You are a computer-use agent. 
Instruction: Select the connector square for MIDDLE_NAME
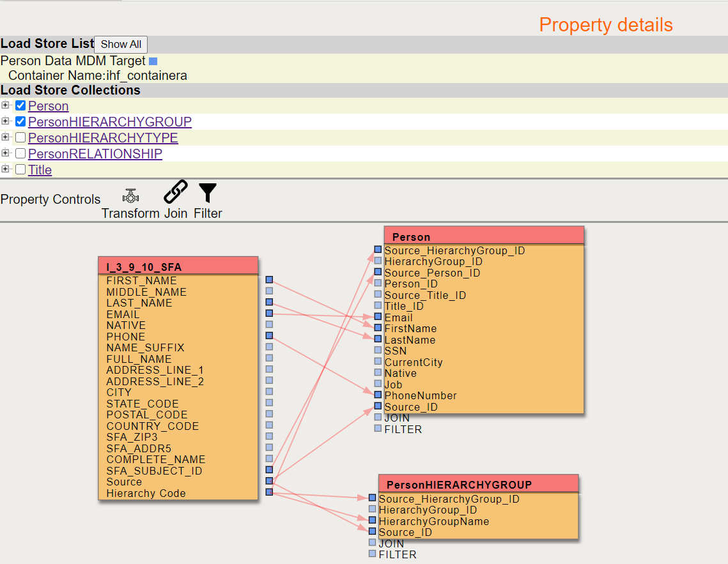269,291
